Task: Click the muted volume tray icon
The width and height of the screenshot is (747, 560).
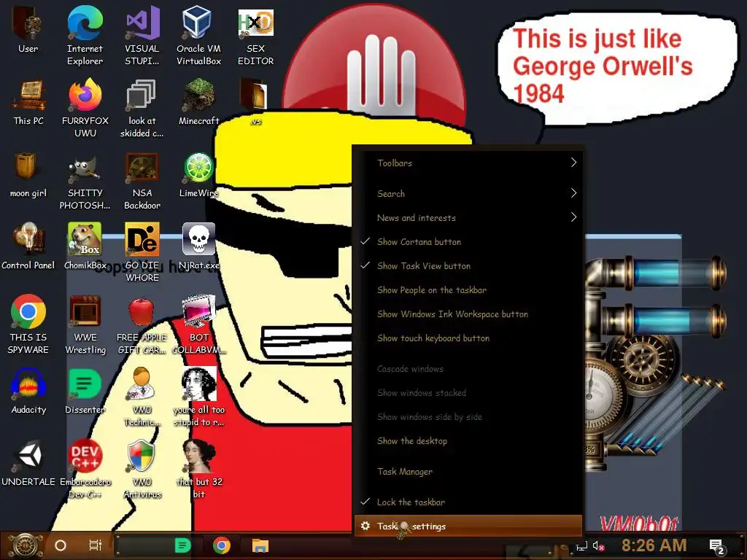Action: (x=598, y=547)
